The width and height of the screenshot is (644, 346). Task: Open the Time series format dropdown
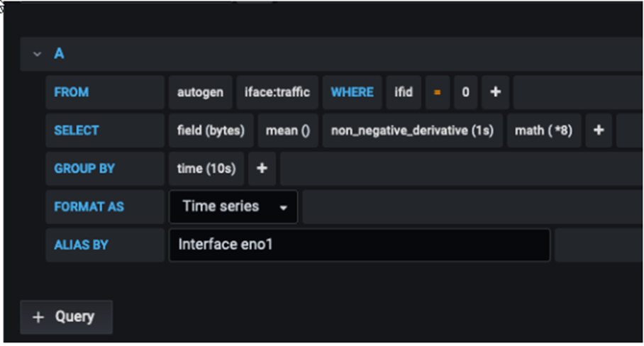coord(233,207)
